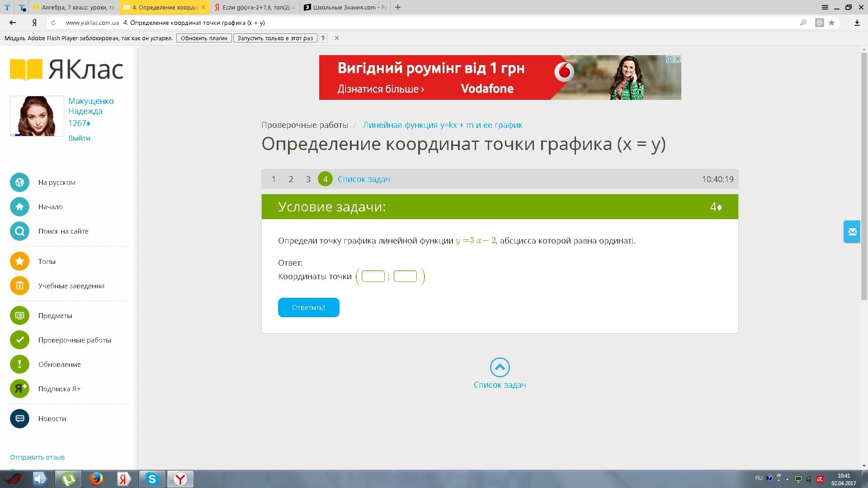The image size is (868, 488).
Task: Go to task number 2
Action: pyautogui.click(x=291, y=179)
